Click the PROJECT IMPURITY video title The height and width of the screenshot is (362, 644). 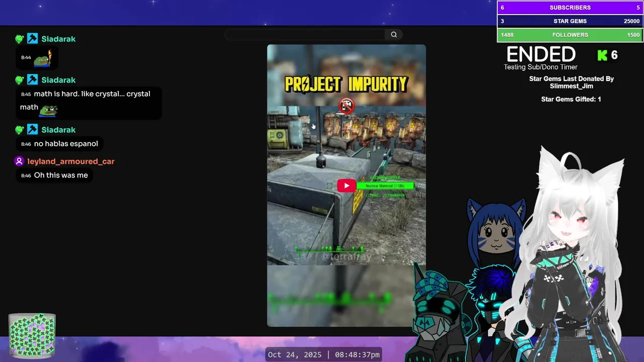click(346, 84)
